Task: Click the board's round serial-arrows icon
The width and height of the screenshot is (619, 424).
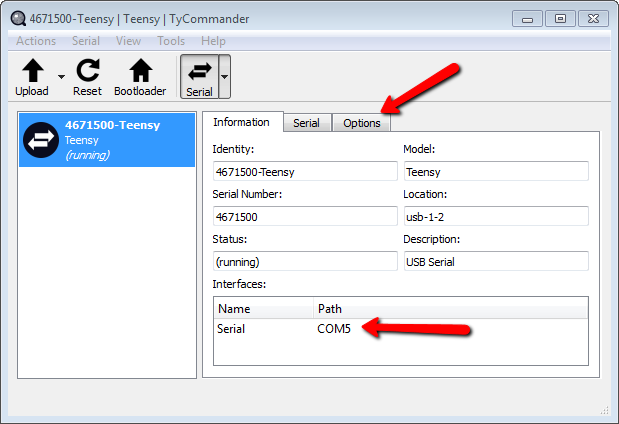Action: pyautogui.click(x=41, y=140)
